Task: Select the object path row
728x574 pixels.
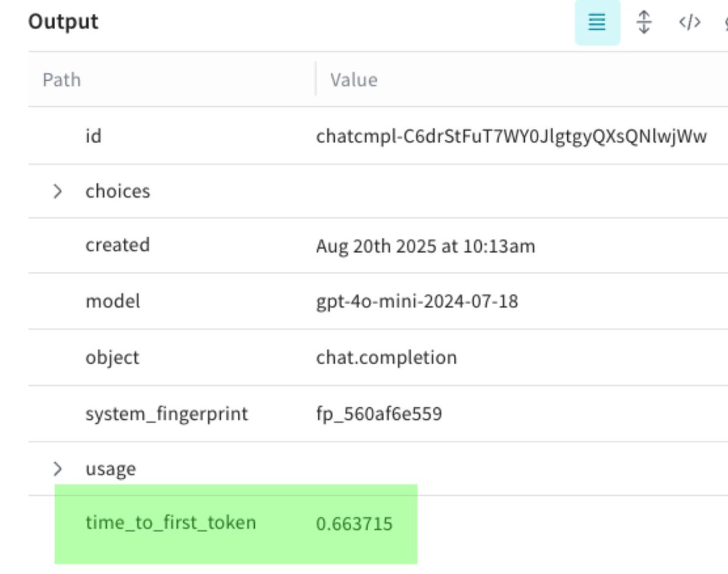Action: pyautogui.click(x=112, y=357)
